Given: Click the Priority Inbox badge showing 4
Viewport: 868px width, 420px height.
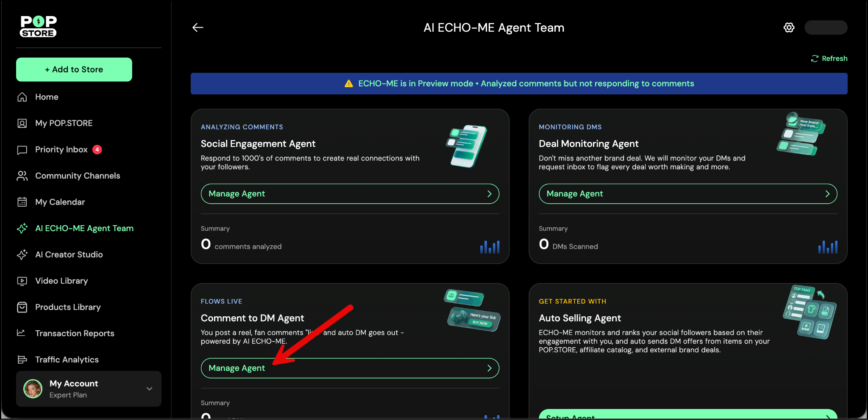Looking at the screenshot, I should click(97, 149).
